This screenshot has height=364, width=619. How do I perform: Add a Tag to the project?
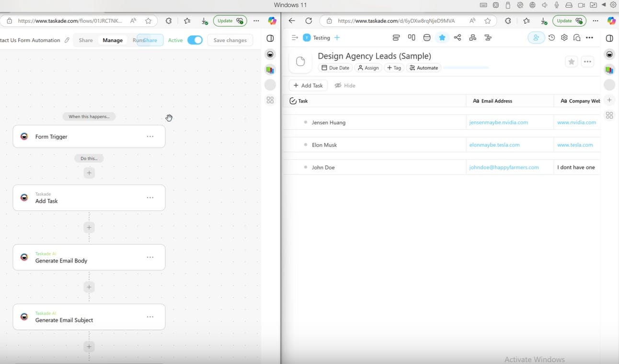click(x=394, y=68)
